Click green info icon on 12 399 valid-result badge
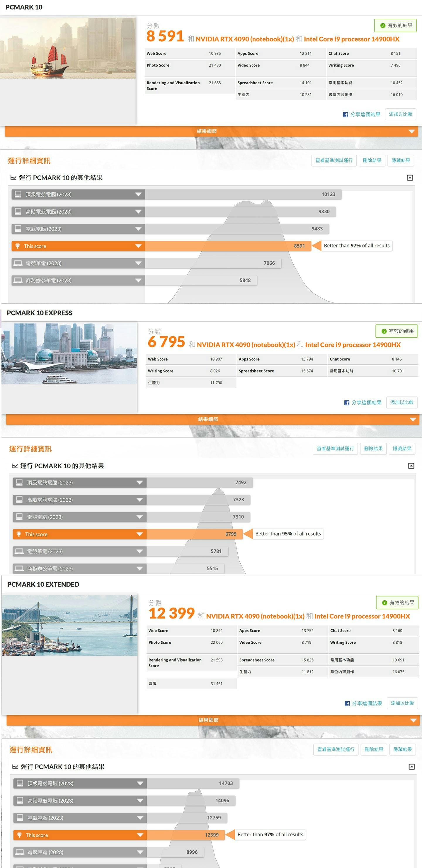Screen dimensions: 422x868 click(x=384, y=602)
